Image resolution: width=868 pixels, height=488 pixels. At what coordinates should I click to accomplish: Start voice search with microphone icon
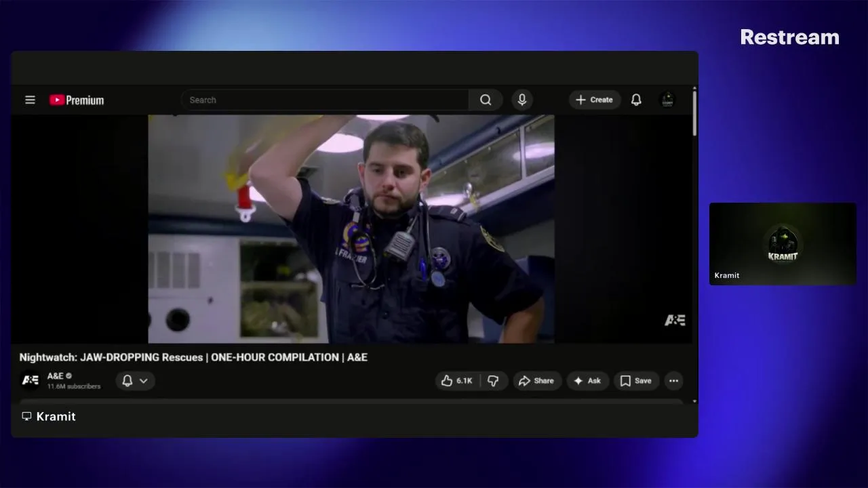522,100
